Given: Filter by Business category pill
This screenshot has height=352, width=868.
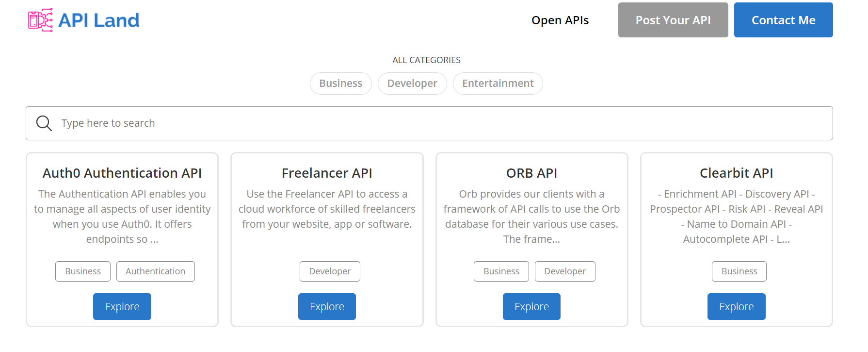Looking at the screenshot, I should pos(341,84).
